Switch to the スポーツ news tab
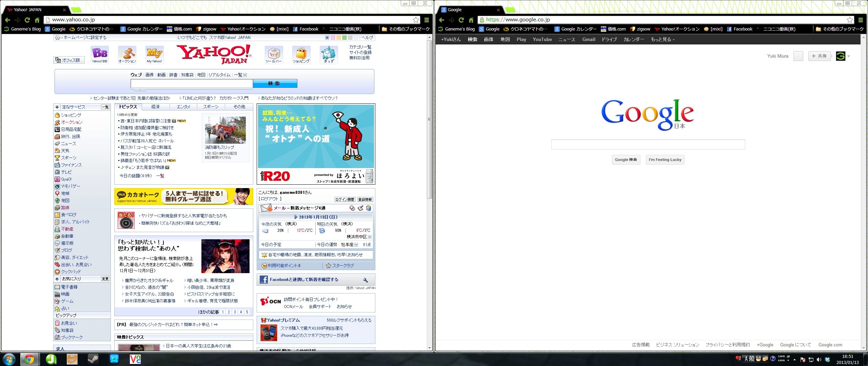This screenshot has height=366, width=868. [x=211, y=107]
